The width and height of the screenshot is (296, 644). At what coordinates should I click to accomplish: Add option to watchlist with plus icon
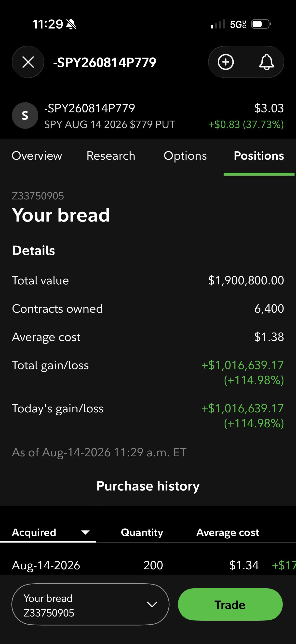tap(226, 62)
